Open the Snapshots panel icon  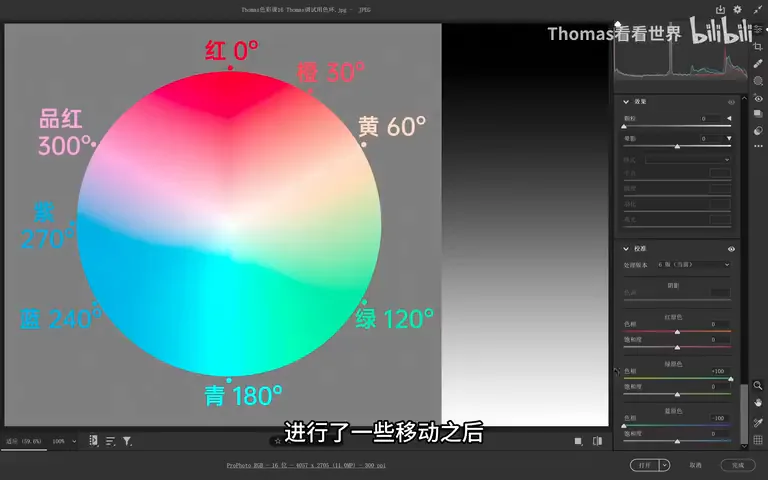coord(758,114)
